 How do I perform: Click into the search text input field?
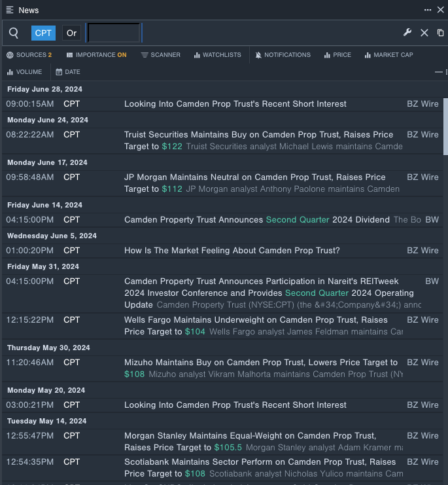tap(114, 33)
